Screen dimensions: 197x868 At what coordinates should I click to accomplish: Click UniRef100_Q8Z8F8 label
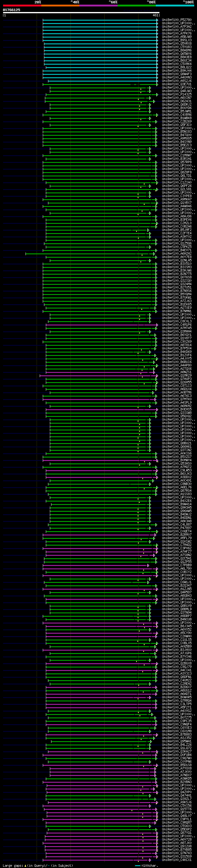click(177, 172)
